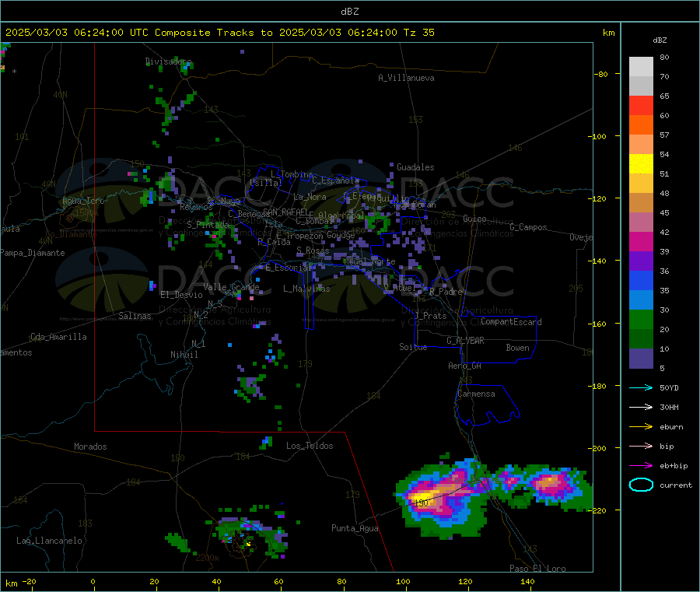Viewport: 700px width, 592px height.
Task: Click the 'Morados' map label
Action: (90, 447)
